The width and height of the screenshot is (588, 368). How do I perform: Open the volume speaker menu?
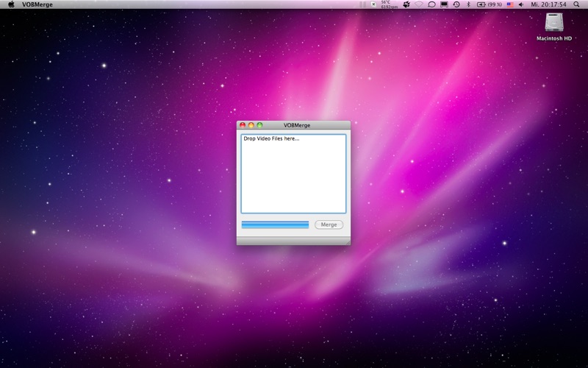(521, 4)
